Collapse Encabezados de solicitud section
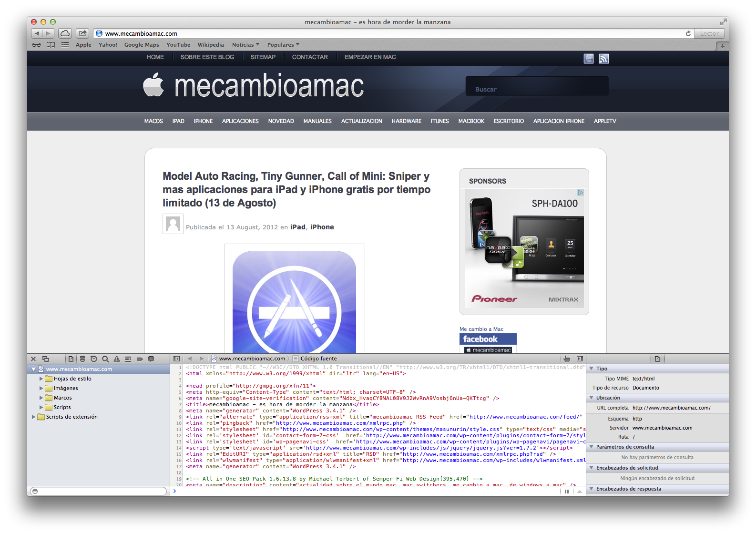Viewport: 756px width, 534px height. pyautogui.click(x=592, y=468)
